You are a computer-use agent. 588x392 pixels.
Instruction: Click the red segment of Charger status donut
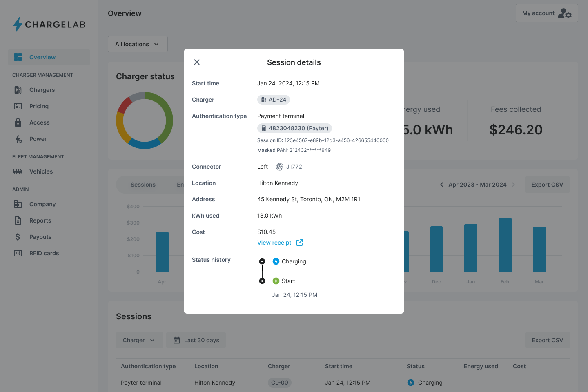124,105
